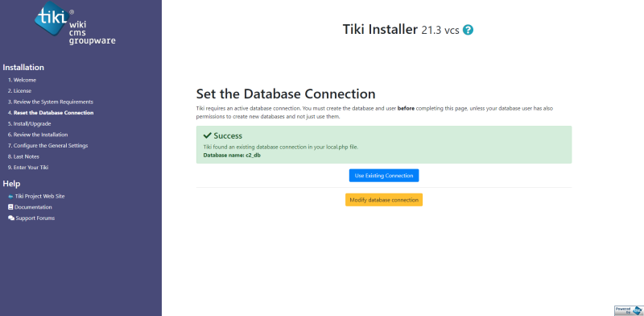Visit Tiki Project Web Site link
Screen dimensions: 644x316
[39, 196]
